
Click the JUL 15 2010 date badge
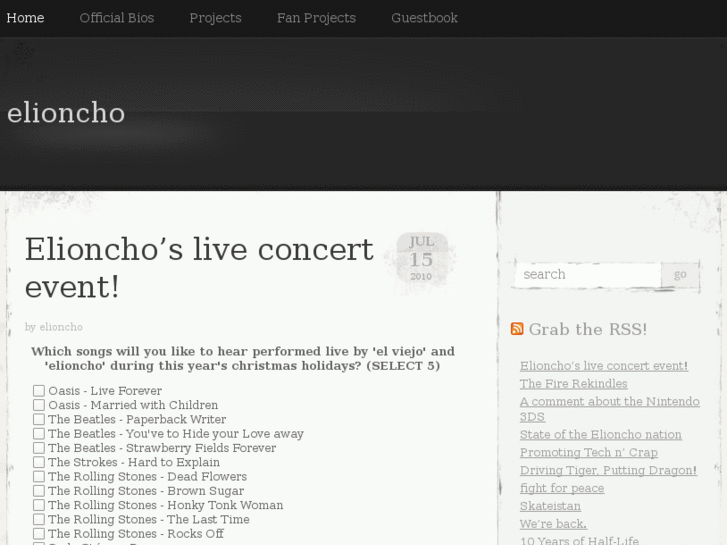pos(421,258)
